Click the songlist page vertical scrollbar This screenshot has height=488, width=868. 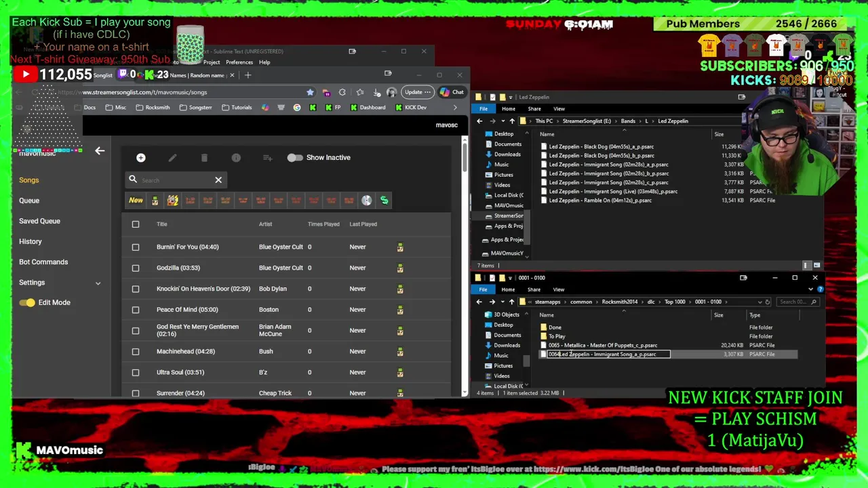[x=465, y=157]
